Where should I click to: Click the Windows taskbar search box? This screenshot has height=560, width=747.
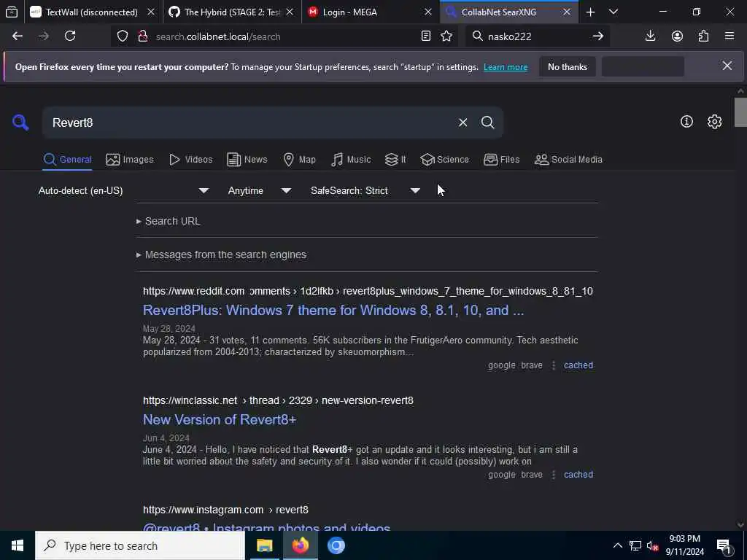[140, 545]
